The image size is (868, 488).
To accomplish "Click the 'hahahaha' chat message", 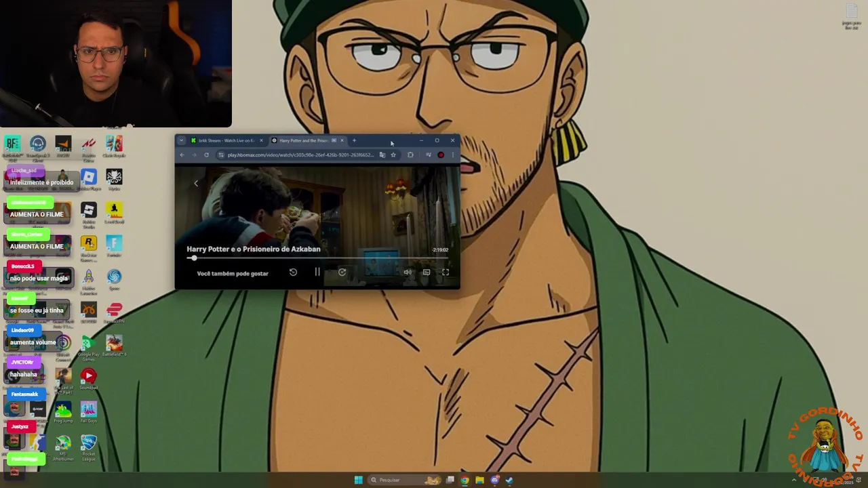I will [24, 375].
